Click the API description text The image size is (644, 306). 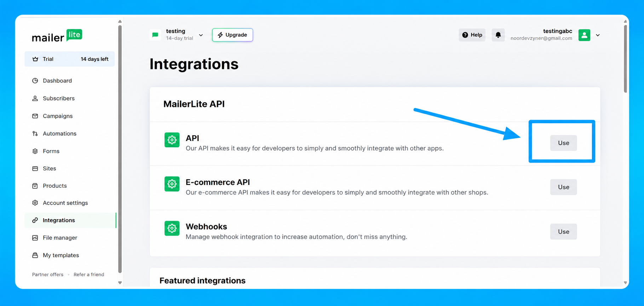click(315, 148)
